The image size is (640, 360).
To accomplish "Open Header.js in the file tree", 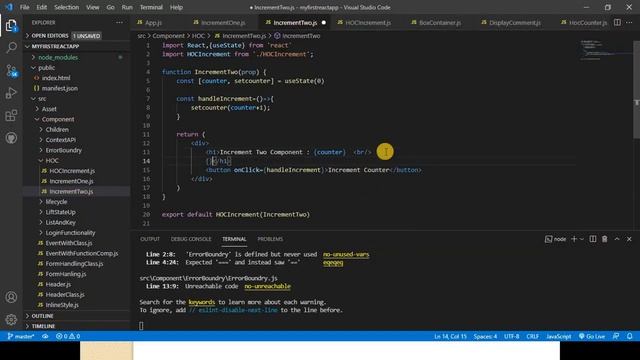I will [x=58, y=284].
